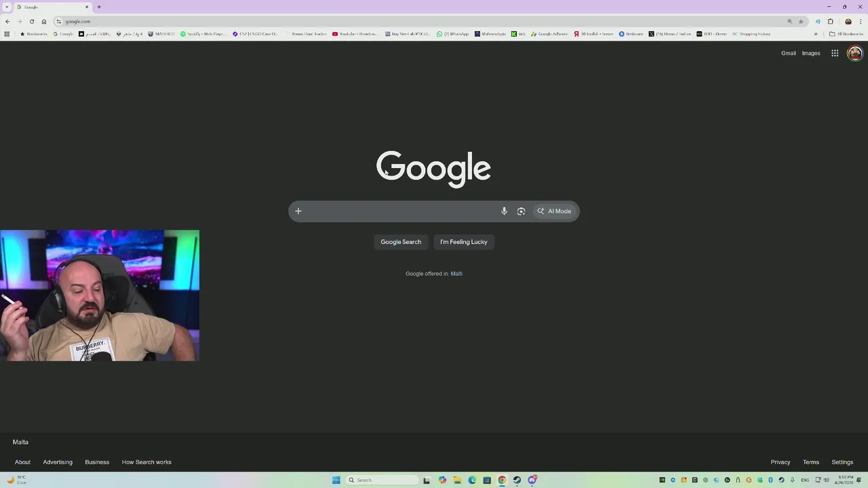View site information icon in address bar
This screenshot has width=868, height=488.
tap(59, 21)
